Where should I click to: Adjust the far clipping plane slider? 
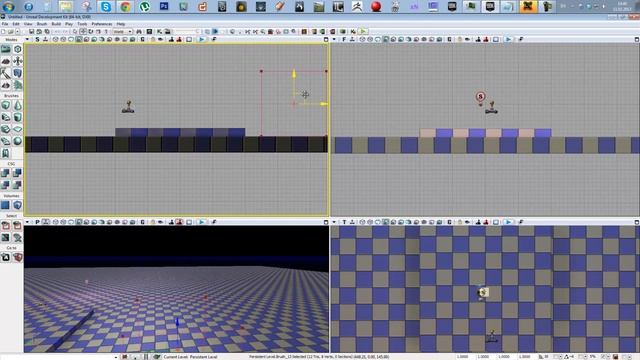pyautogui.click(x=187, y=31)
